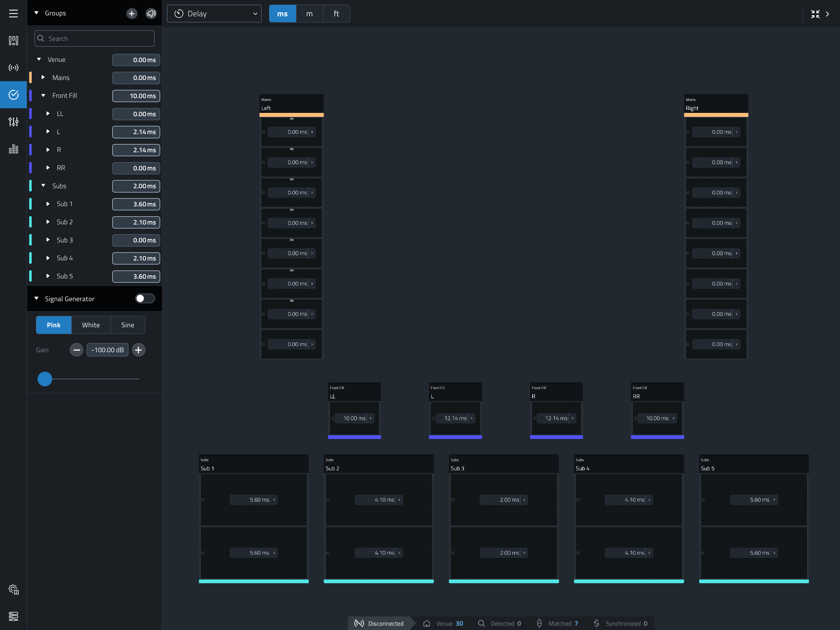Click the Disconnected status label
The height and width of the screenshot is (630, 840).
[386, 624]
